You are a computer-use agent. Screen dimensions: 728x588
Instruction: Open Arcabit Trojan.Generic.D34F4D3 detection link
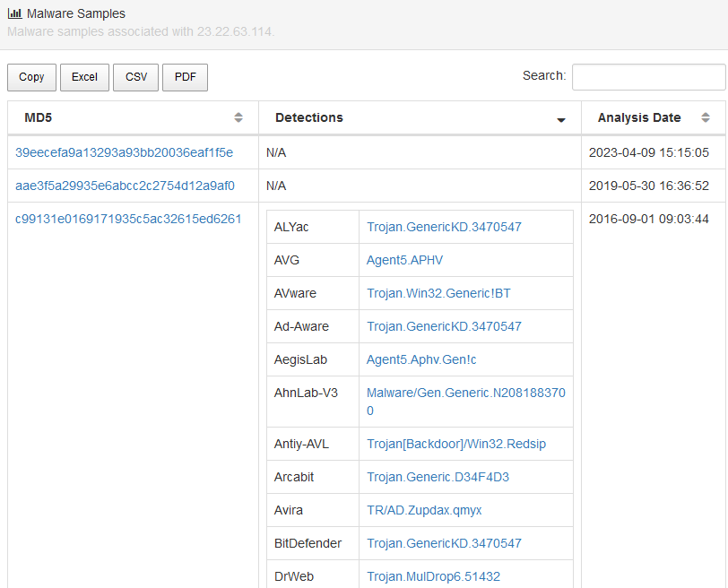tap(438, 477)
